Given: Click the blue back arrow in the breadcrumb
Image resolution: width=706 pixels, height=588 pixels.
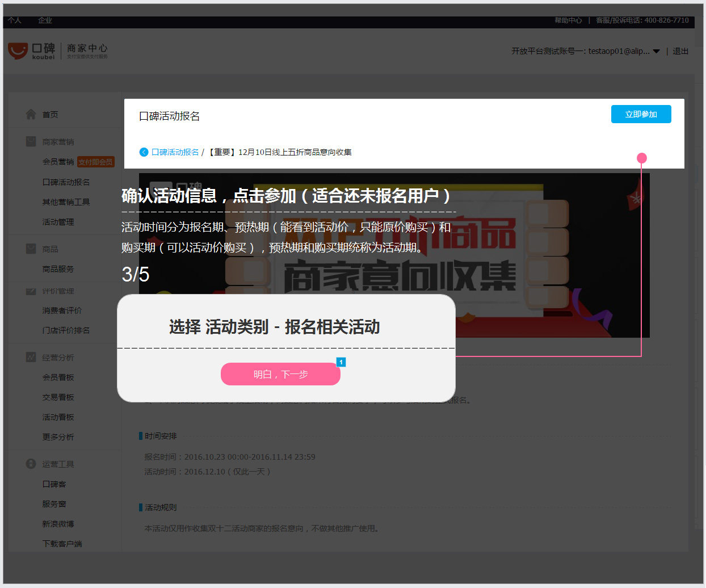Looking at the screenshot, I should 144,152.
